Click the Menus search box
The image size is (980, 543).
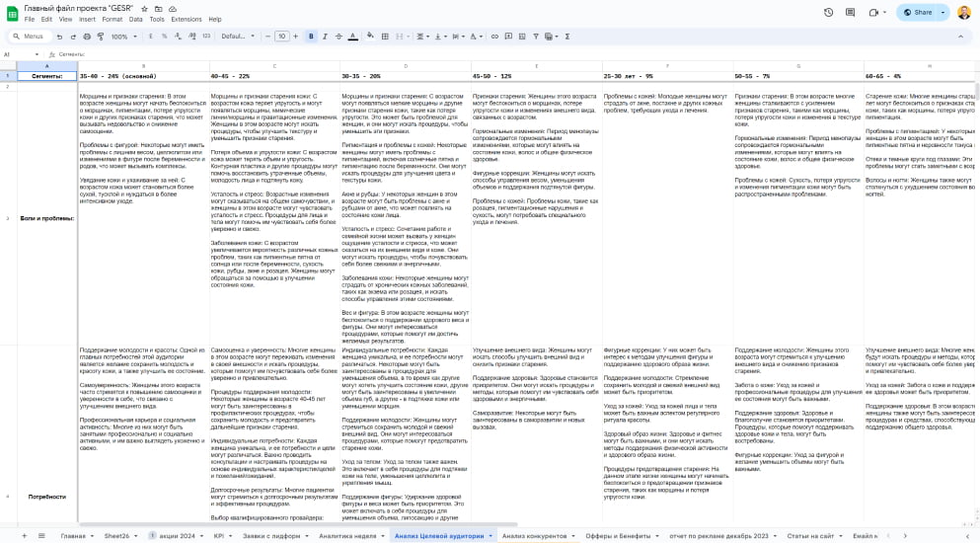click(x=29, y=37)
